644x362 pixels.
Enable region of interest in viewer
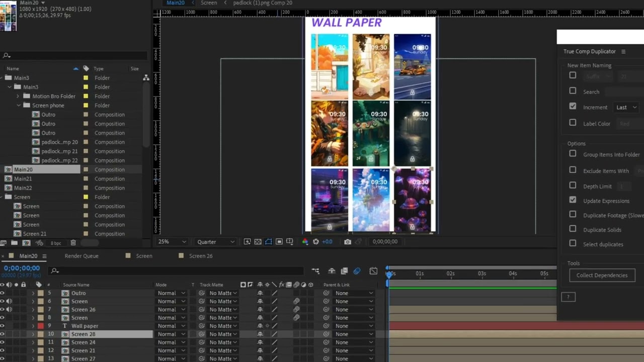(279, 242)
